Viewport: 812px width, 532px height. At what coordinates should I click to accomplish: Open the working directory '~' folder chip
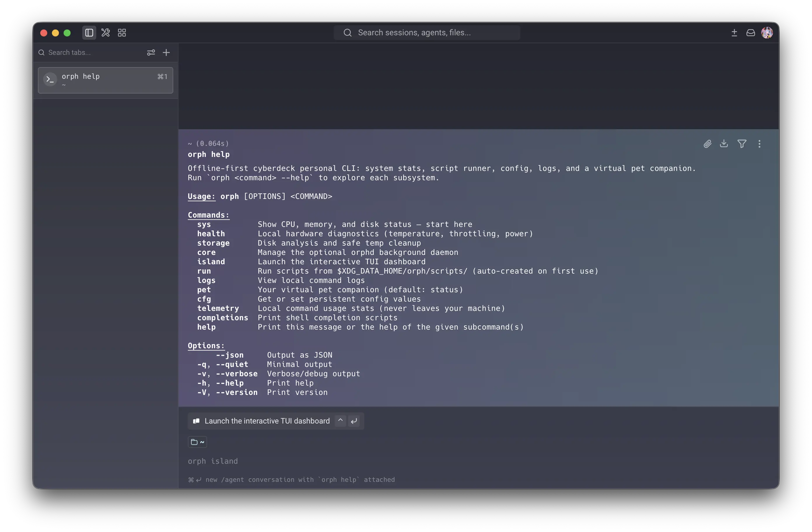click(197, 442)
